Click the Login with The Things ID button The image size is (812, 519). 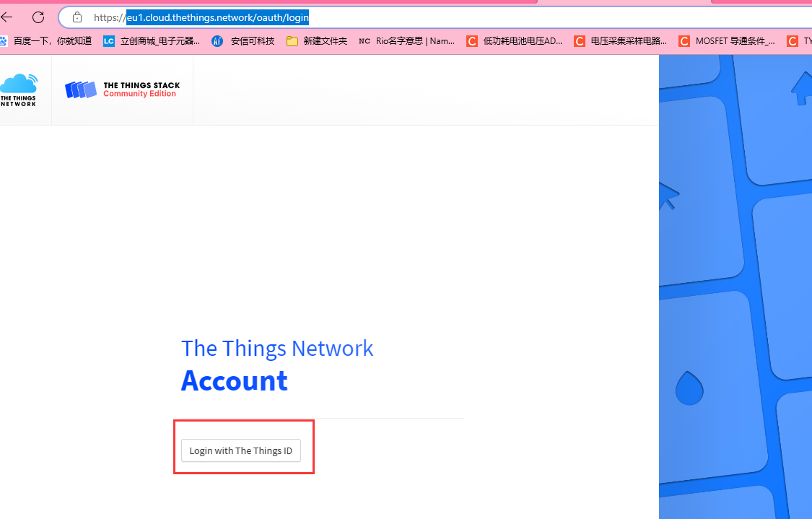click(241, 450)
